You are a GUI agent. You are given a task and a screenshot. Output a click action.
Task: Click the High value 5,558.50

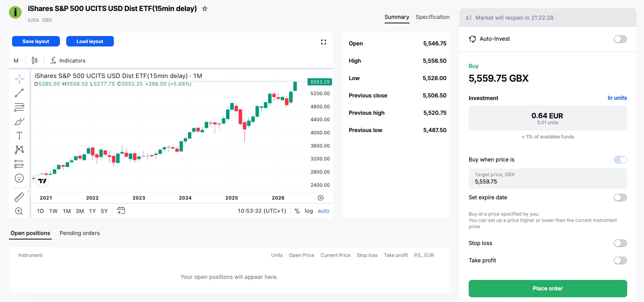click(x=435, y=61)
